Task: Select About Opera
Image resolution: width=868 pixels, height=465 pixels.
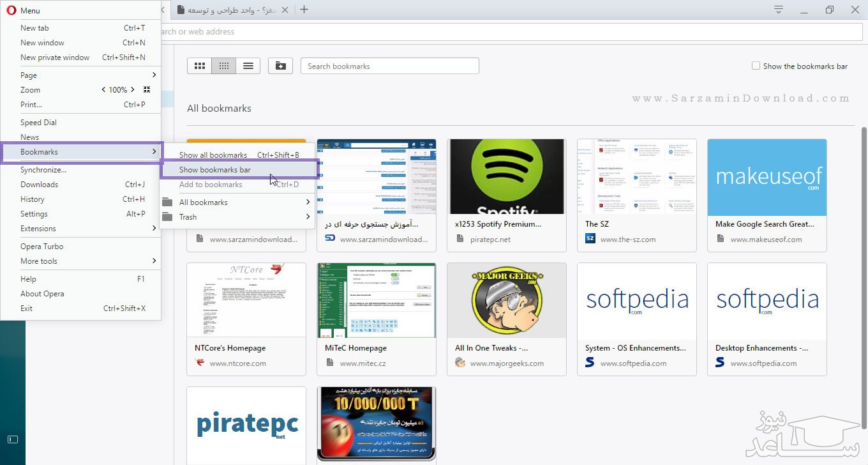Action: pyautogui.click(x=81, y=294)
